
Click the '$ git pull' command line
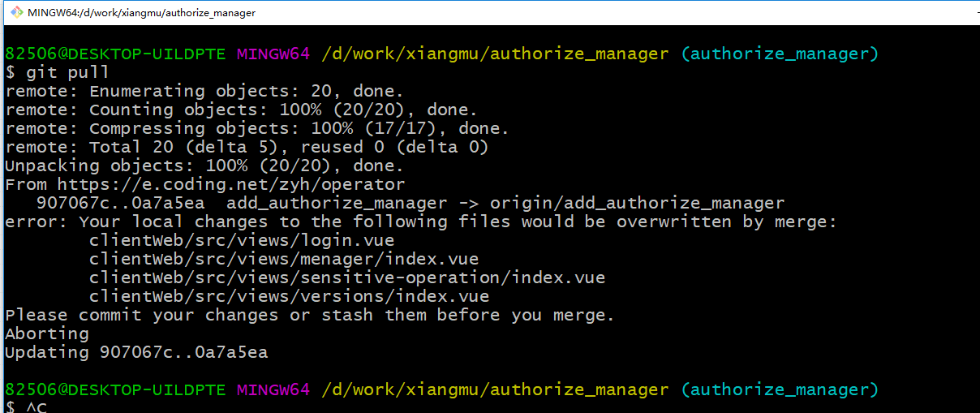point(58,73)
